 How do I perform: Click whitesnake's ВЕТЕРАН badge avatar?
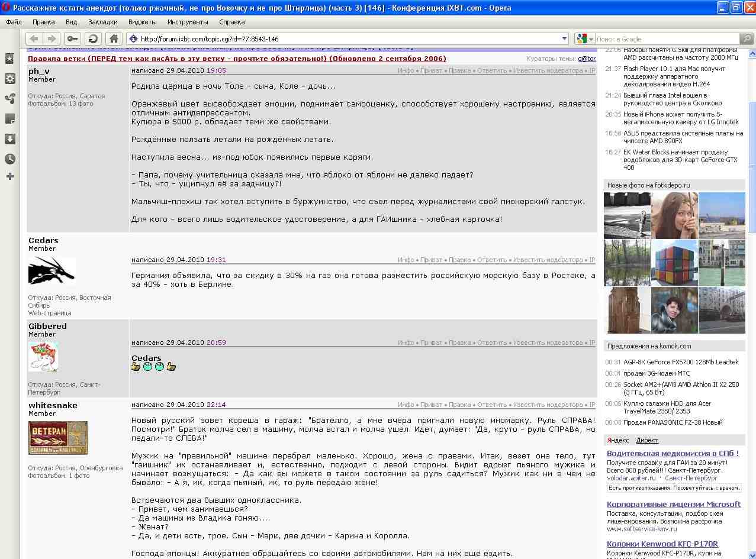click(58, 438)
